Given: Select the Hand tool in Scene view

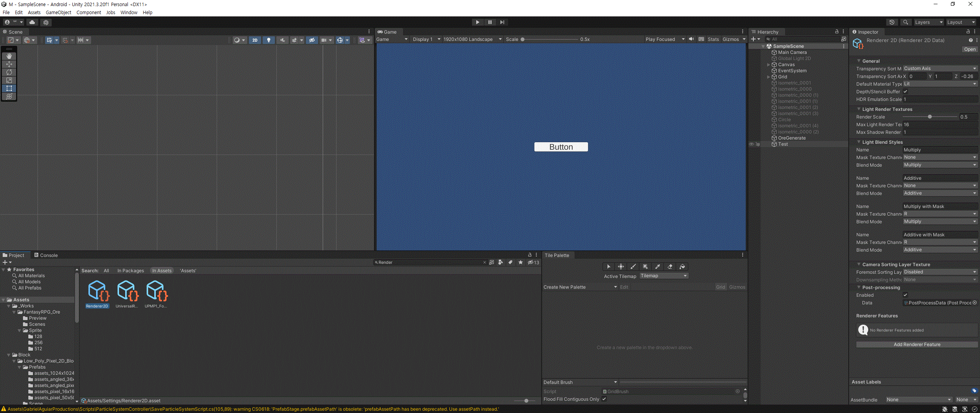Looking at the screenshot, I should point(9,56).
